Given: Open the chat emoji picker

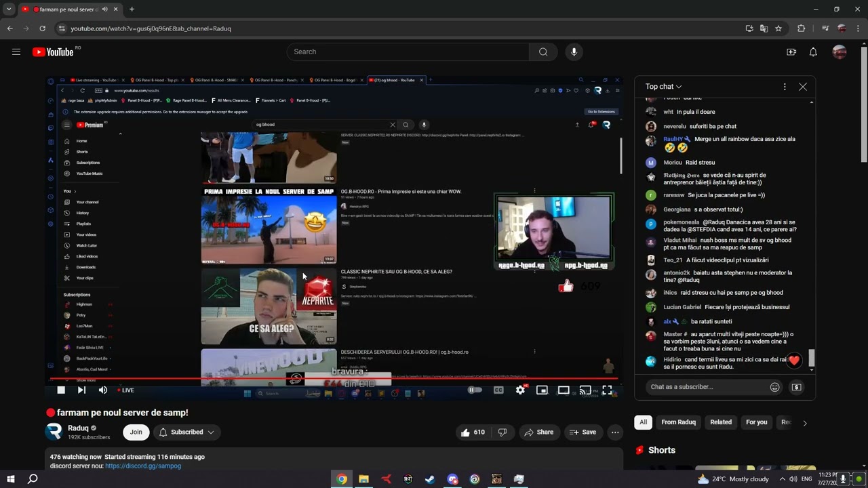Looking at the screenshot, I should click(x=775, y=387).
